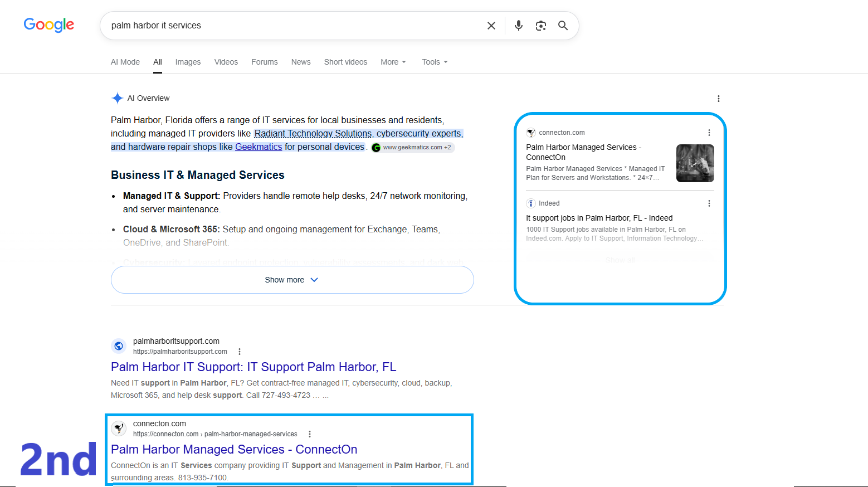Click the AI Overview label
Viewport: 868px width, 487px height.
(x=148, y=98)
